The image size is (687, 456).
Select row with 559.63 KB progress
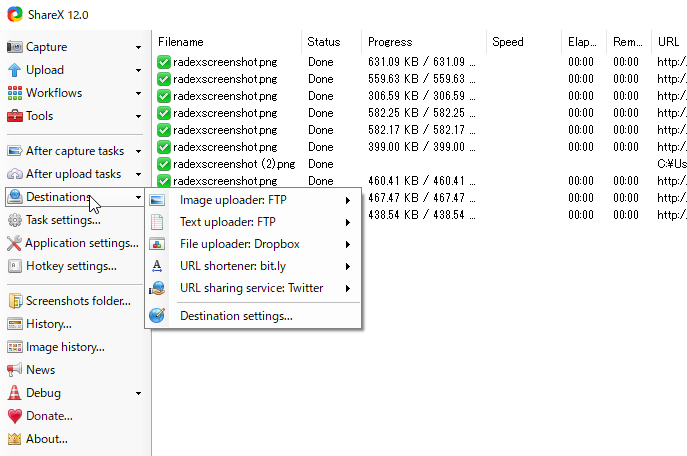[420, 79]
